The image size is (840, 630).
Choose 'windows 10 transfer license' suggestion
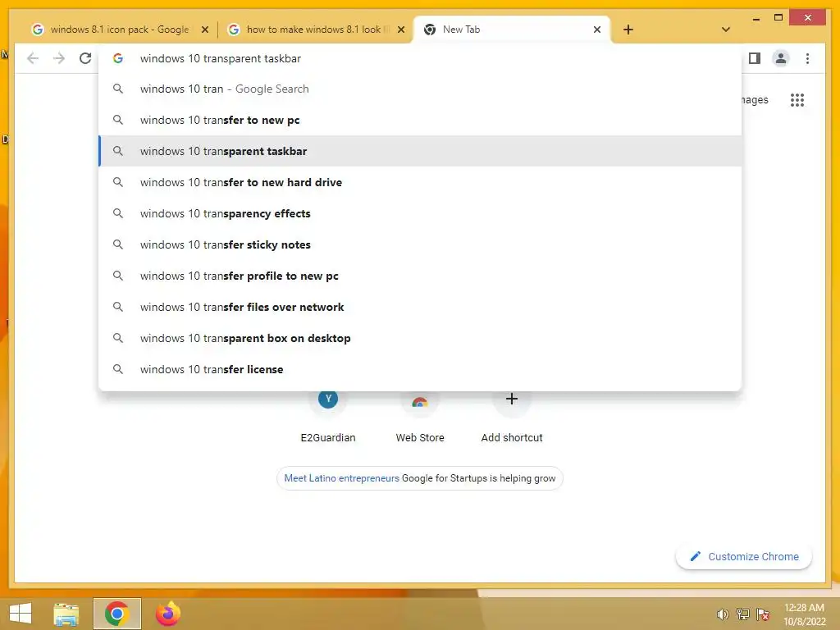pyautogui.click(x=420, y=369)
